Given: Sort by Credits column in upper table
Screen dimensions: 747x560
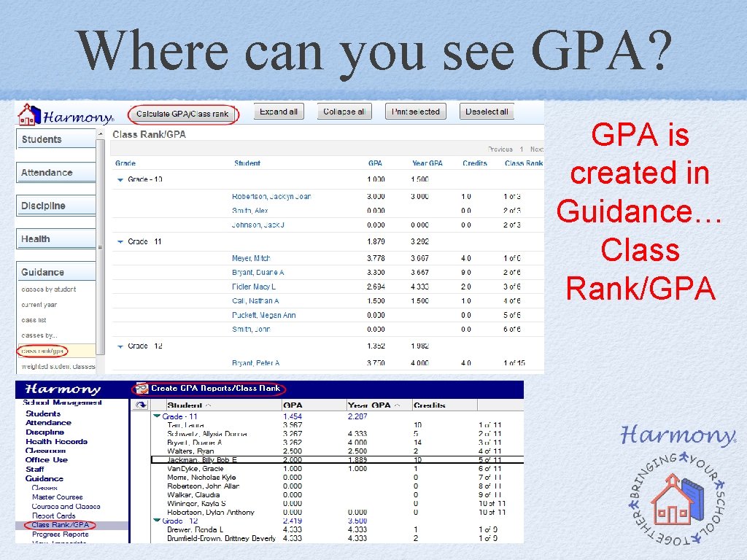Looking at the screenshot, I should tap(474, 163).
